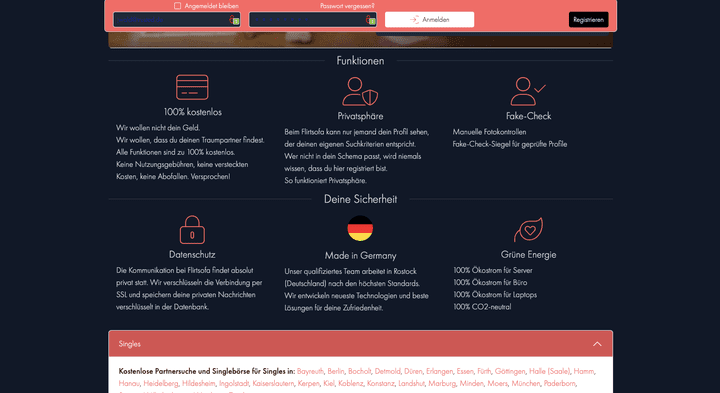The height and width of the screenshot is (393, 720).
Task: Open the Konstanz singles link
Action: tap(380, 383)
